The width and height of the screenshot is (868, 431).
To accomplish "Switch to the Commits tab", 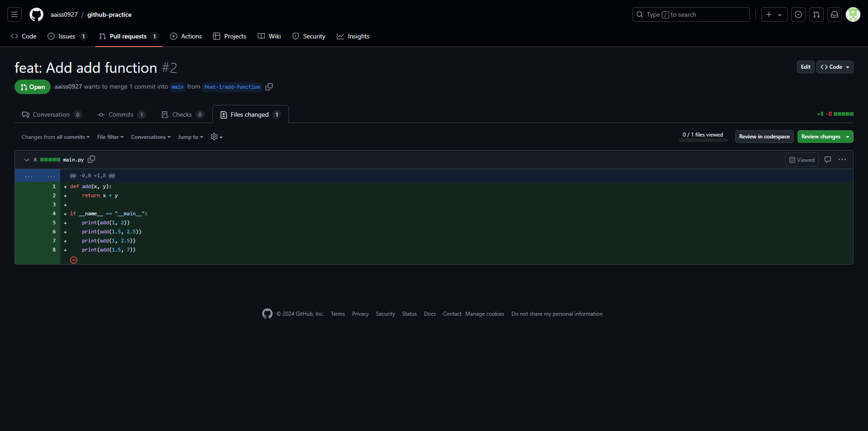I will pyautogui.click(x=122, y=114).
